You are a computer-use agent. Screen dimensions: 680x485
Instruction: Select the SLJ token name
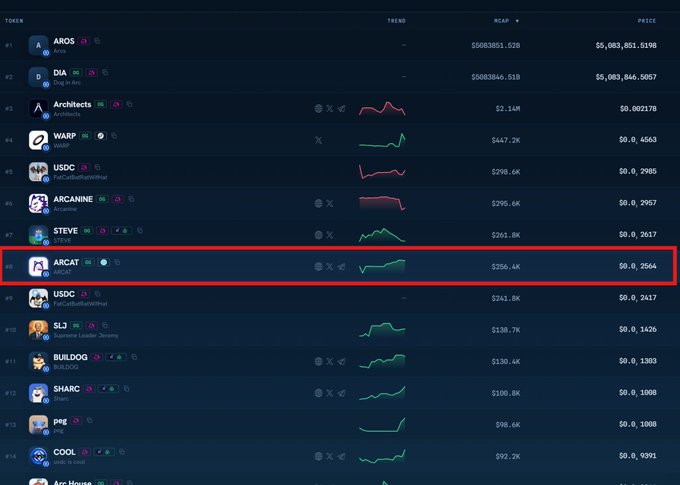click(x=60, y=325)
